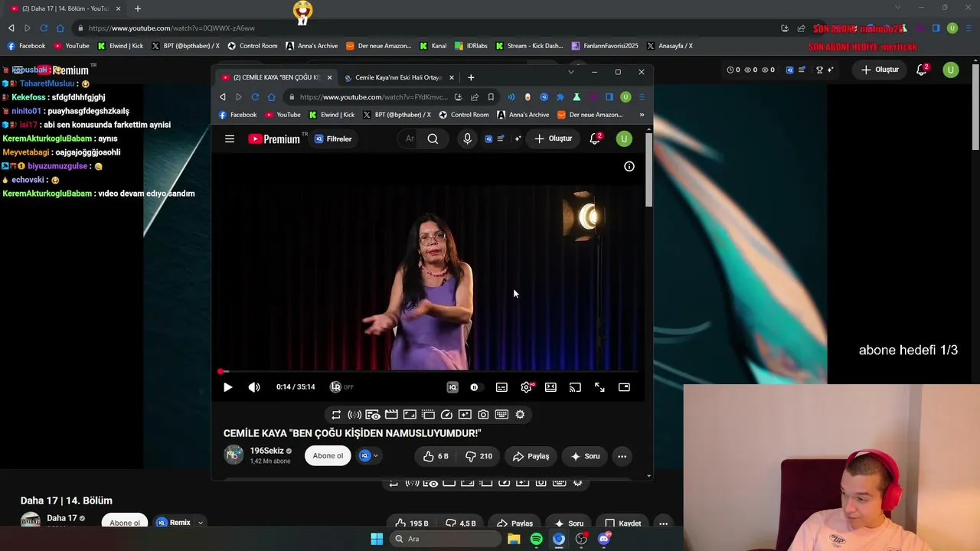Image resolution: width=980 pixels, height=551 pixels.
Task: Click the sparkle screen icon in enhancer toolbar
Action: click(x=465, y=415)
